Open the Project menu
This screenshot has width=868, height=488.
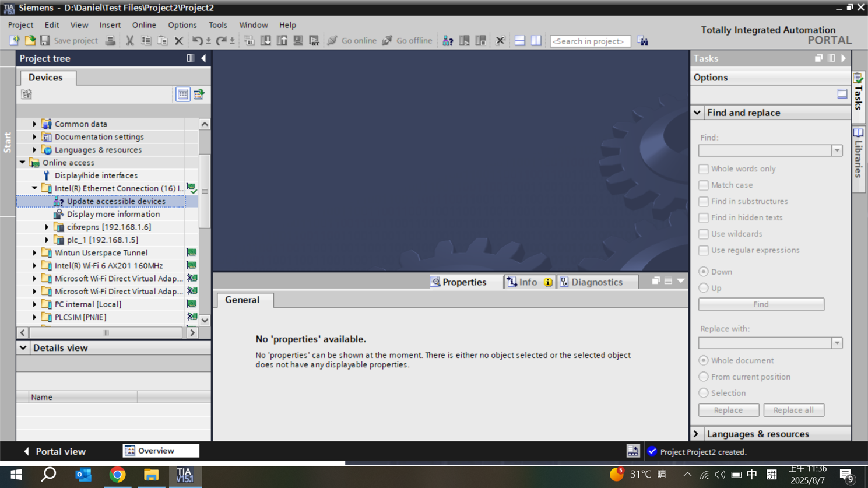(20, 25)
